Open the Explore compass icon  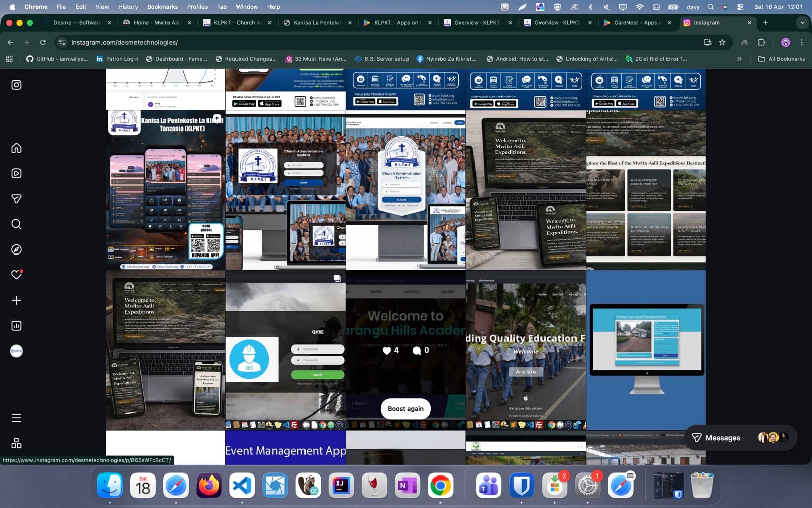click(16, 249)
